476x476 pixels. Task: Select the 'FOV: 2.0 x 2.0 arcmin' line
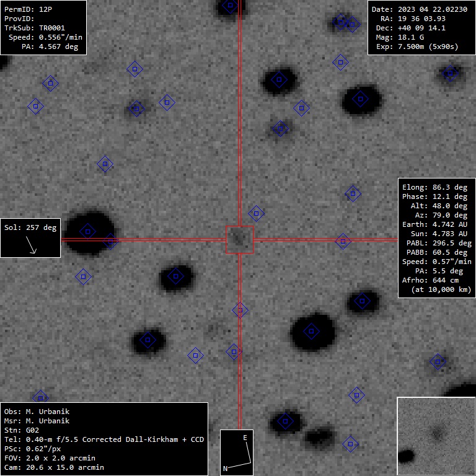[x=50, y=458]
